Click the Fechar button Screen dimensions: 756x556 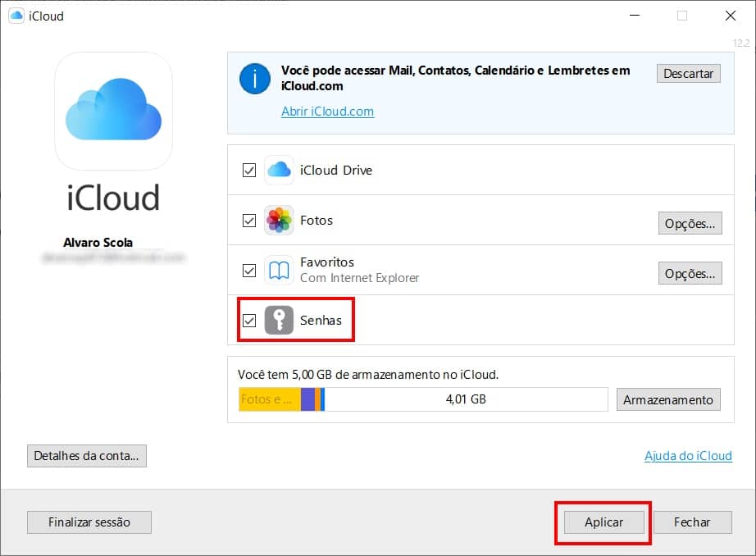coord(692,522)
